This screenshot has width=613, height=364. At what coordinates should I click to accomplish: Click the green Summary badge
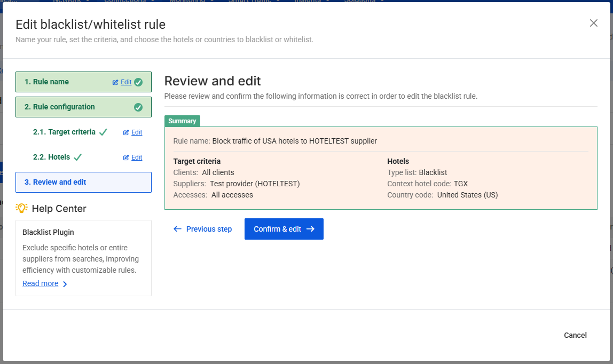[x=182, y=121]
